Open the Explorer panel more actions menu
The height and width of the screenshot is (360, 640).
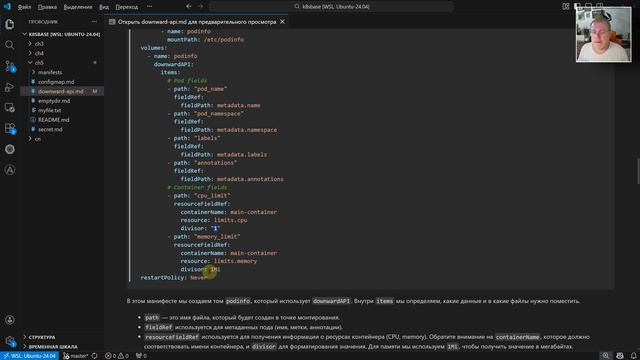coord(94,22)
